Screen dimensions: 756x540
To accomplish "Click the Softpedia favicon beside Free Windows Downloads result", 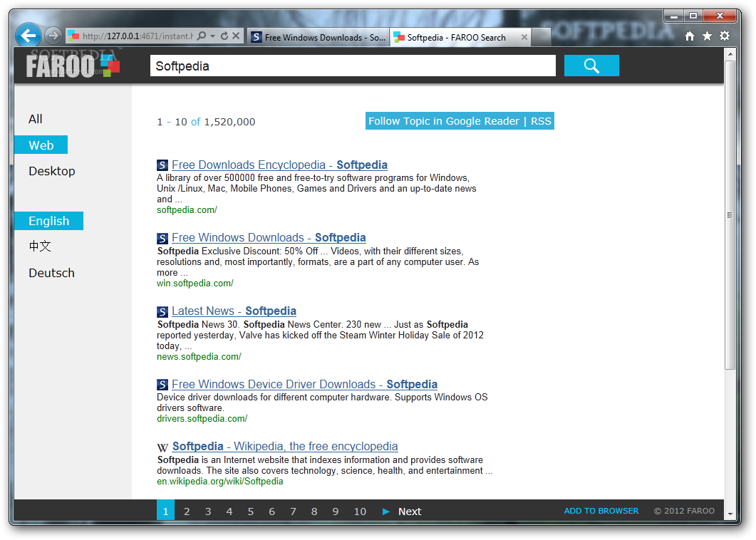I will (x=162, y=238).
